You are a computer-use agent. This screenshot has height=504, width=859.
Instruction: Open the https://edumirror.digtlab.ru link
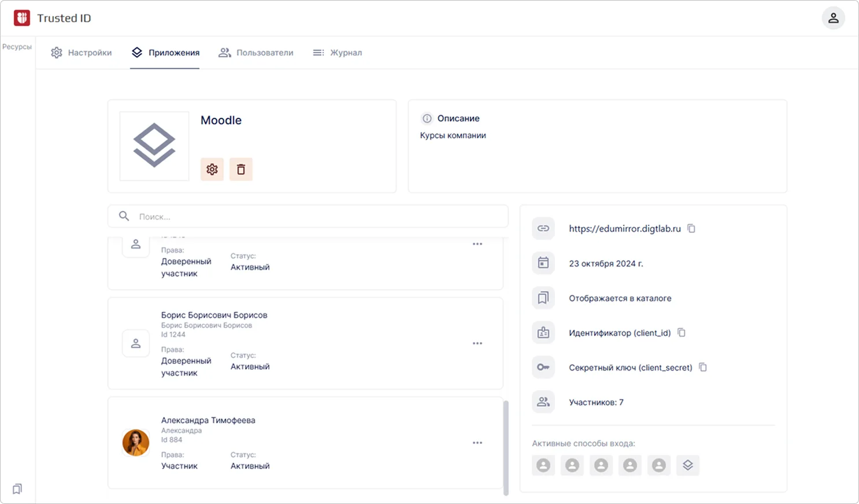point(624,228)
